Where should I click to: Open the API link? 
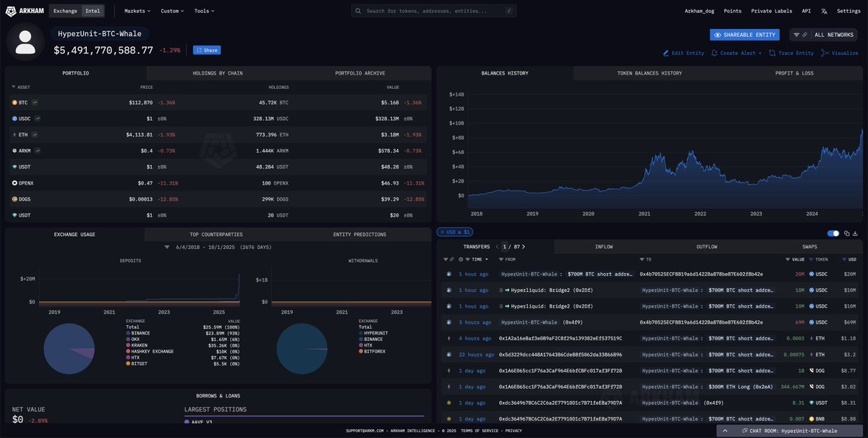[807, 11]
